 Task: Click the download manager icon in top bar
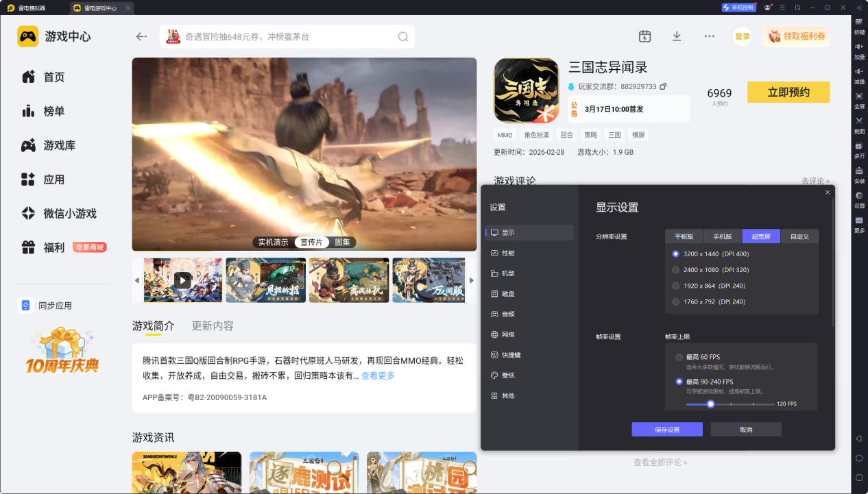677,36
